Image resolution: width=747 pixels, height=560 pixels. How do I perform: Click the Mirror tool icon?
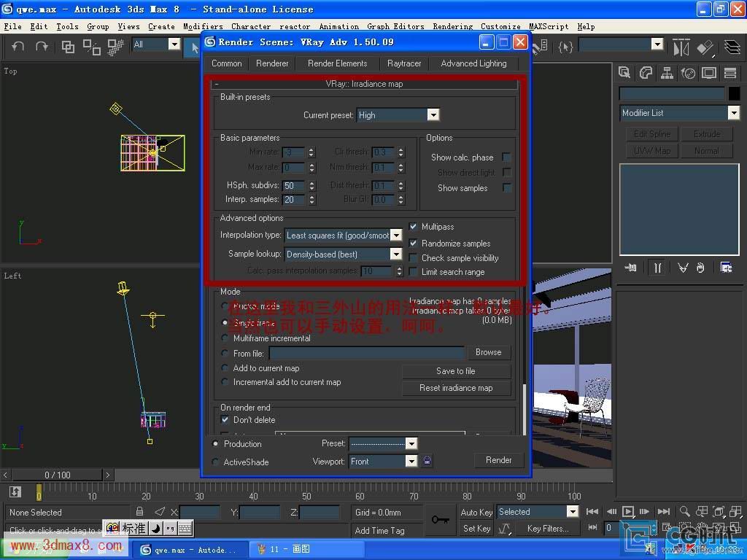tap(681, 47)
